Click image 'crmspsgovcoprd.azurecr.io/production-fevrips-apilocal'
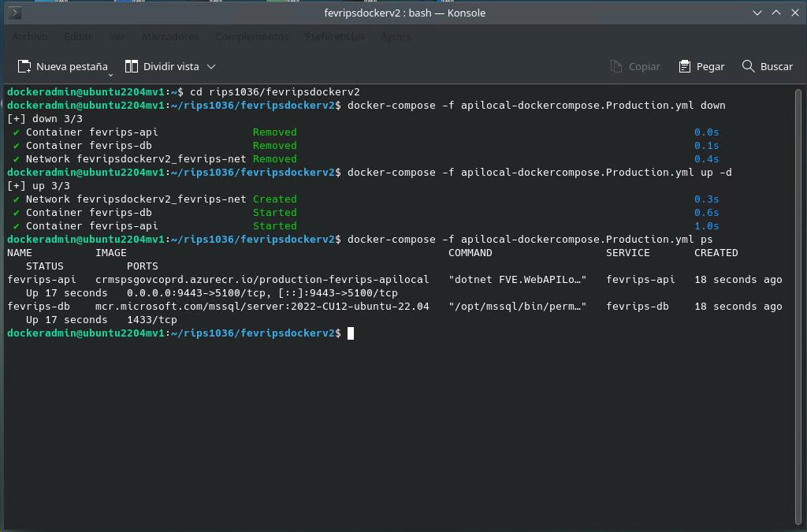 coord(262,279)
